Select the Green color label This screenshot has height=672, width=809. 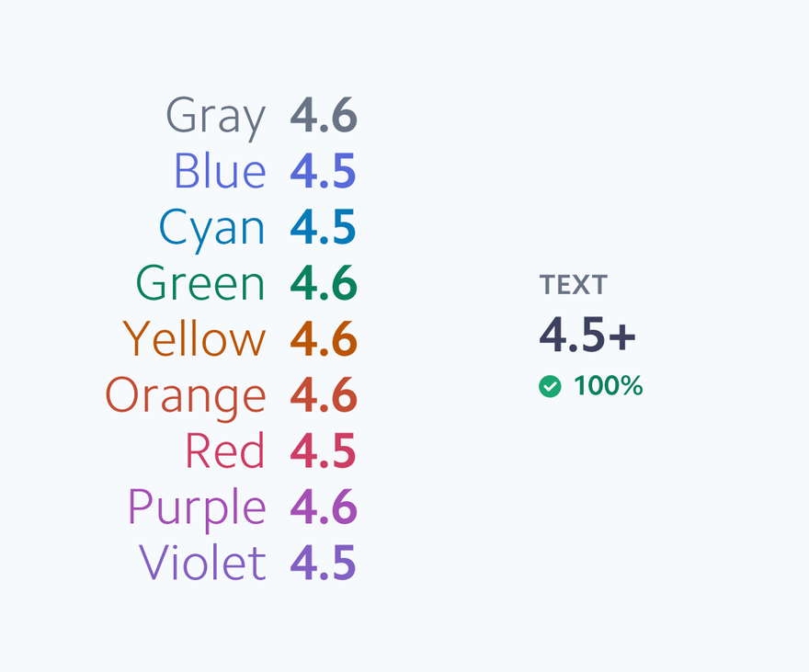tap(200, 282)
